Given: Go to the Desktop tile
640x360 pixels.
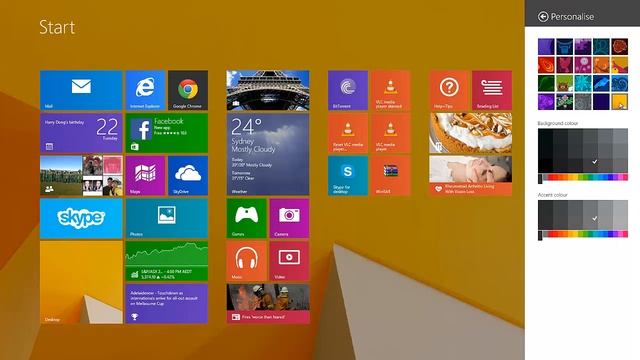Looking at the screenshot, I should (81, 282).
